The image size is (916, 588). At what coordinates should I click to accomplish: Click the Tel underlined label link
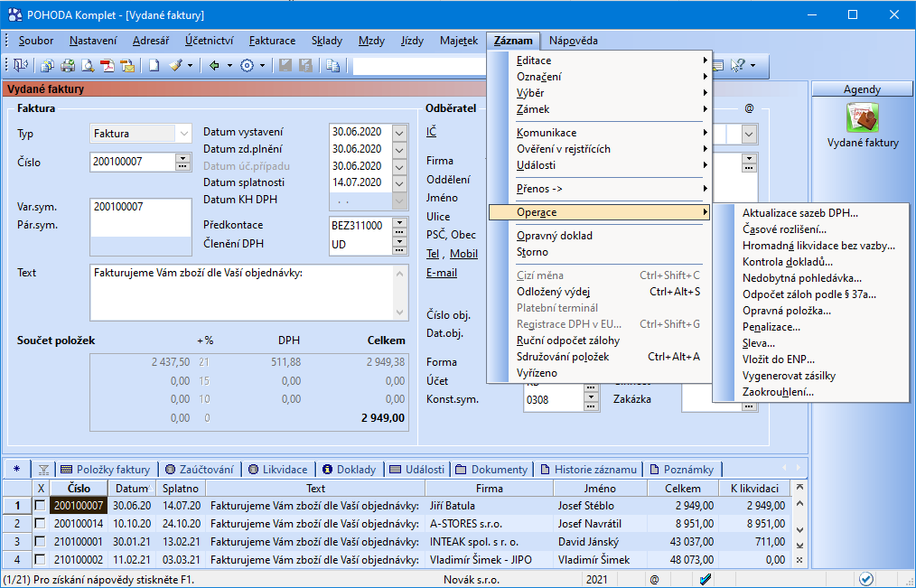click(433, 254)
